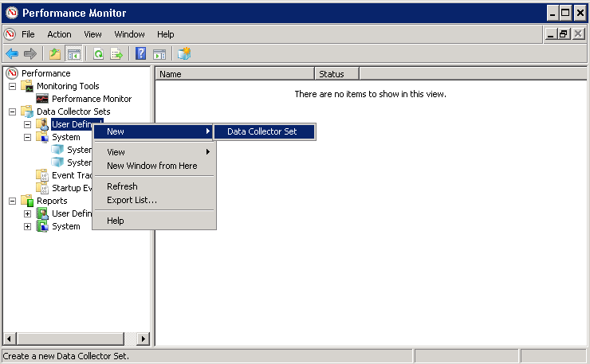
Task: Click the Back arrow toolbar icon
Action: click(x=12, y=54)
